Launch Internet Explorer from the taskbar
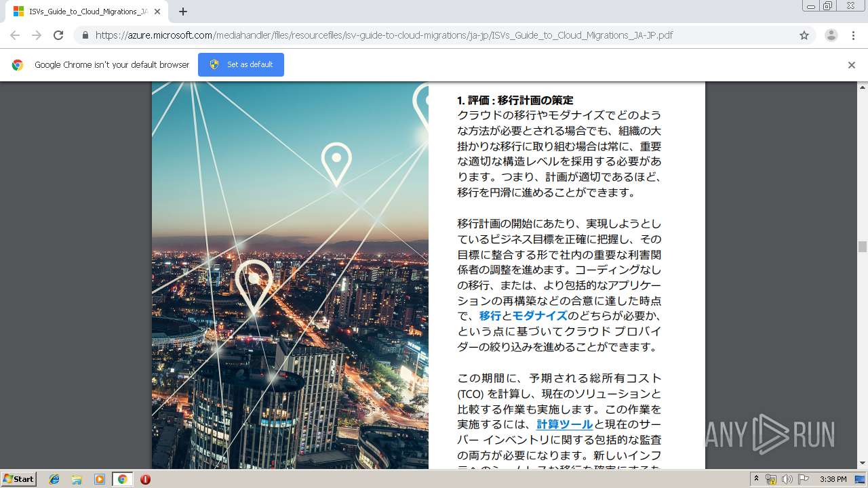Viewport: 868px width, 488px height. tap(54, 479)
